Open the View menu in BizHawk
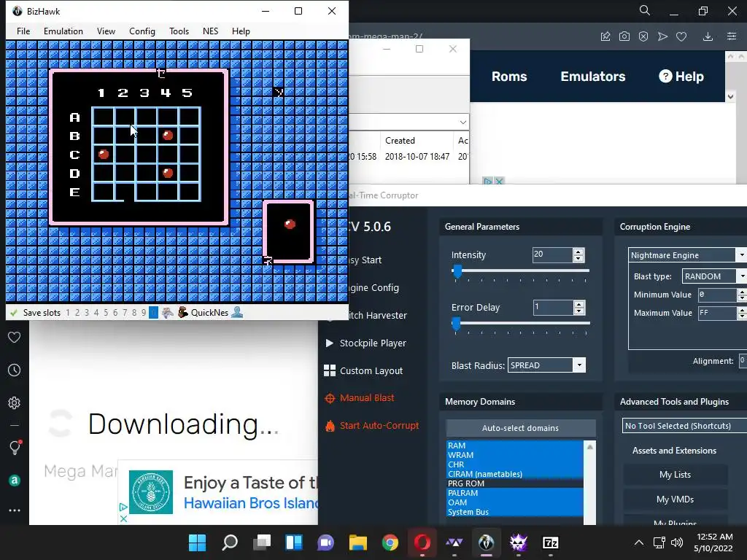The height and width of the screenshot is (560, 747). (106, 31)
